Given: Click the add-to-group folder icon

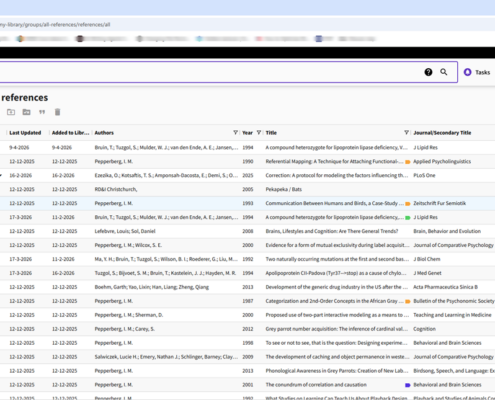Looking at the screenshot, I should pyautogui.click(x=11, y=112).
